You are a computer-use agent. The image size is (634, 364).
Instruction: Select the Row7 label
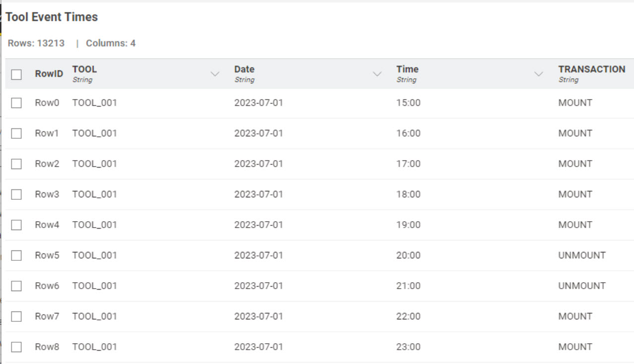(47, 316)
